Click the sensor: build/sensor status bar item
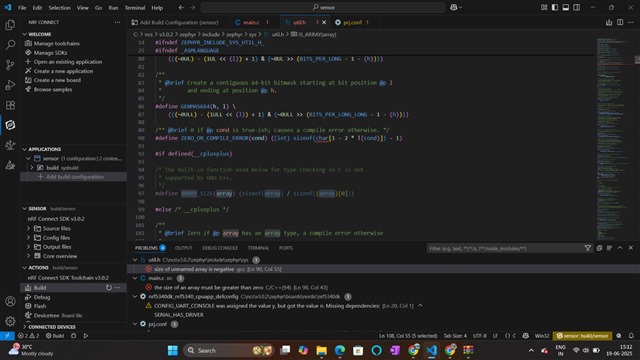The height and width of the screenshot is (360, 640). 582,336
